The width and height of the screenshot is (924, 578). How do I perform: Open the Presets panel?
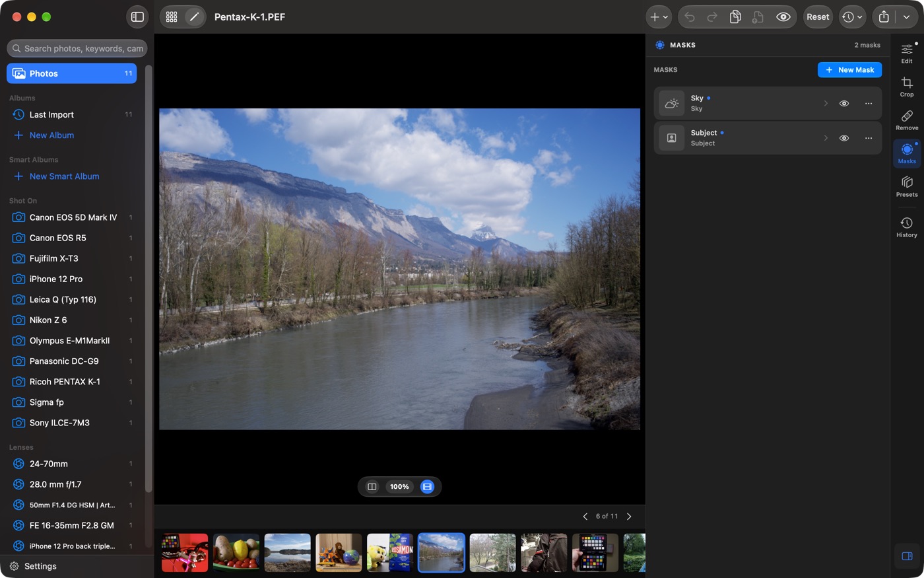(907, 186)
